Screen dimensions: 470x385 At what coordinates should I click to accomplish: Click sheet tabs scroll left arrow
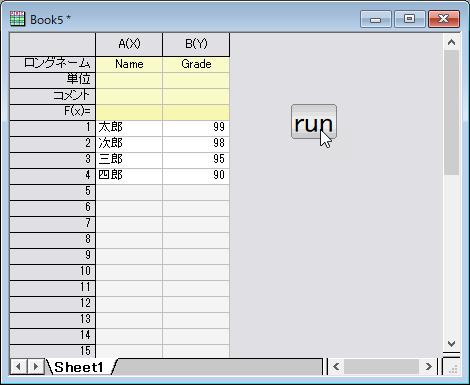(x=19, y=367)
